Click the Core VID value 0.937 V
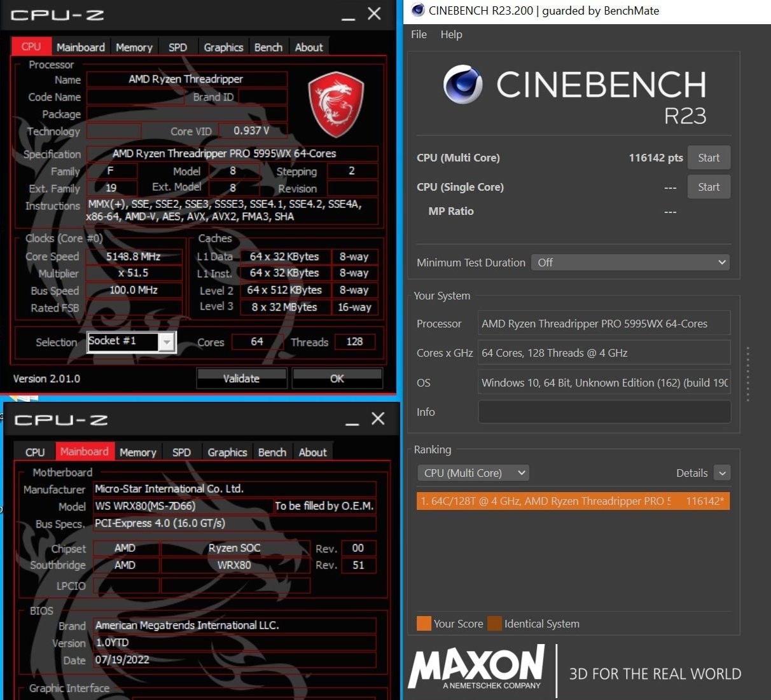Image resolution: width=771 pixels, height=700 pixels. [252, 131]
